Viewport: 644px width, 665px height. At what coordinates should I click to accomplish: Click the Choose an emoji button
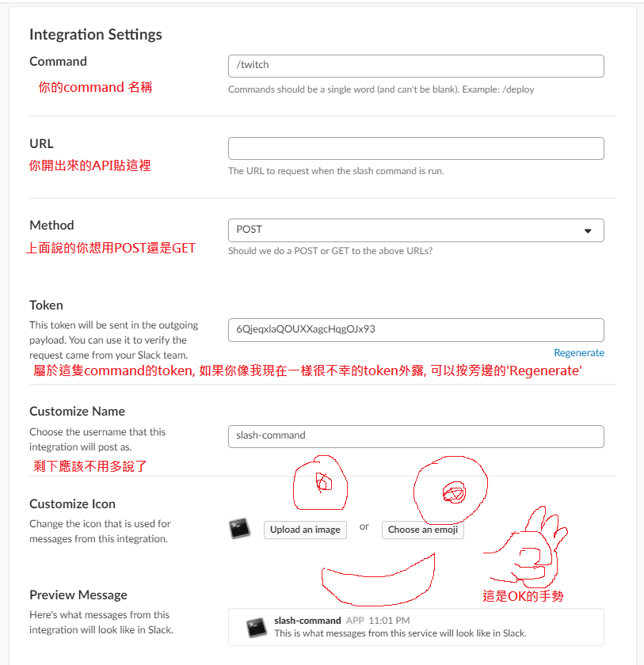(422, 530)
